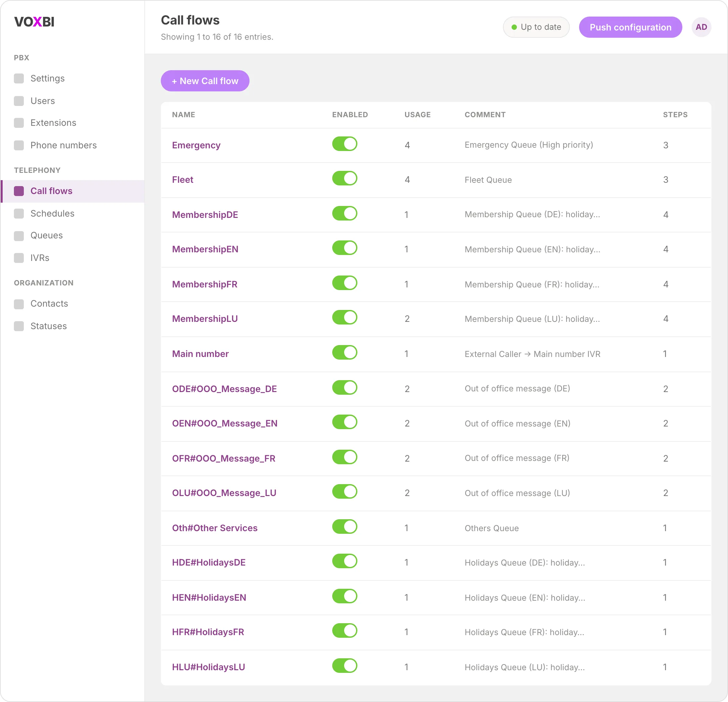The height and width of the screenshot is (702, 728).
Task: Toggle the Fleet call flow off
Action: 345,178
